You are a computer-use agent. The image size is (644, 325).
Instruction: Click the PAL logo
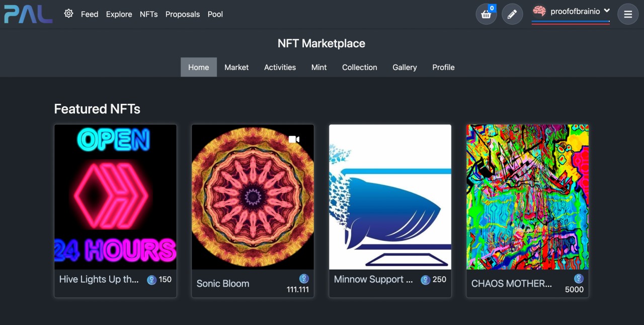(x=28, y=14)
